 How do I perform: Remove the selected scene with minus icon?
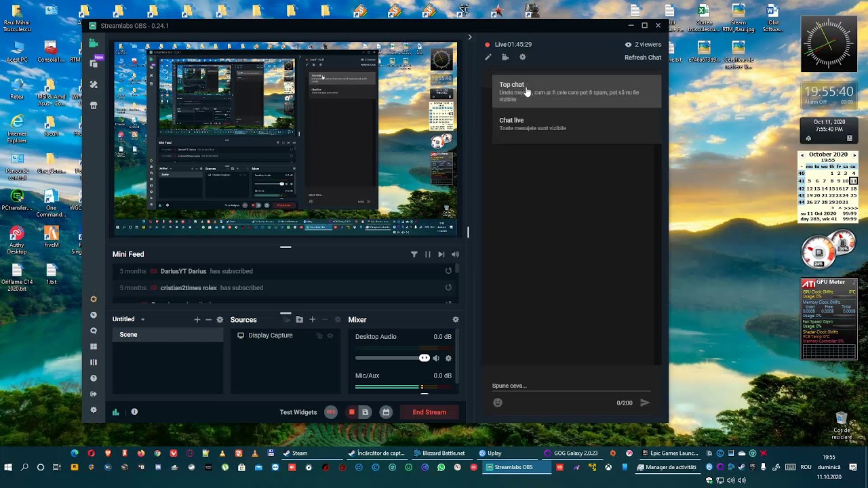click(x=208, y=319)
